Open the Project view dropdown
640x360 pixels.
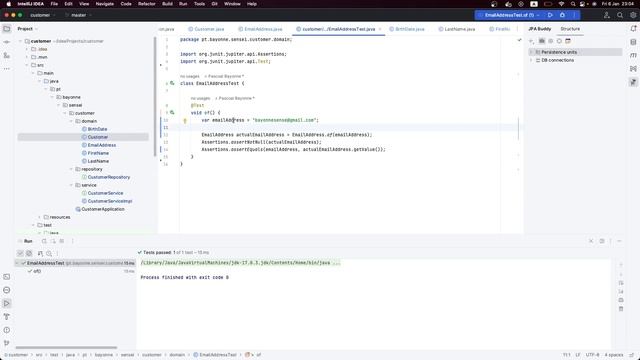pos(27,29)
